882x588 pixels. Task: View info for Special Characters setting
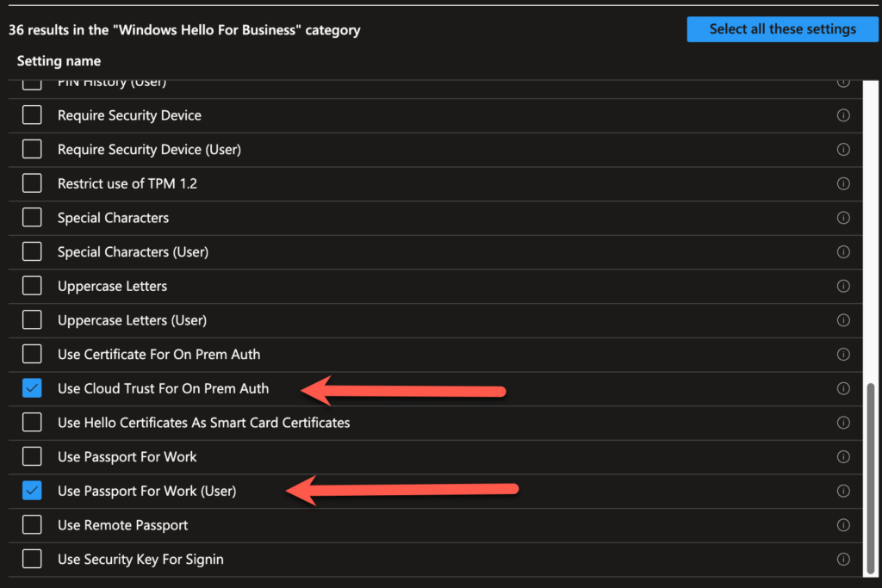pos(843,217)
